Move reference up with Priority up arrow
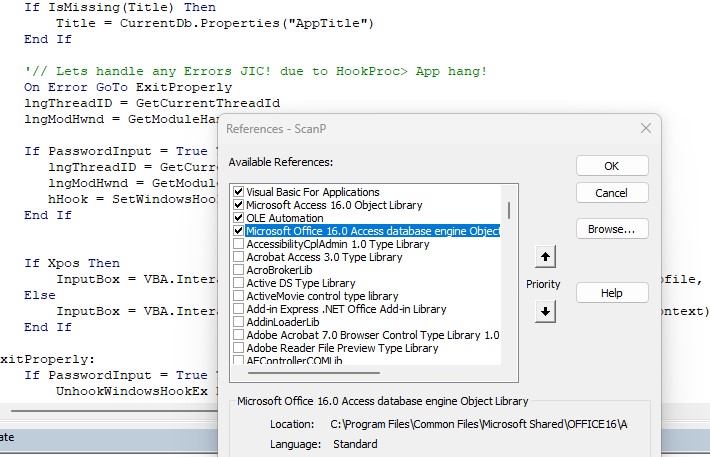Screen dimensions: 710x457 coord(545,257)
